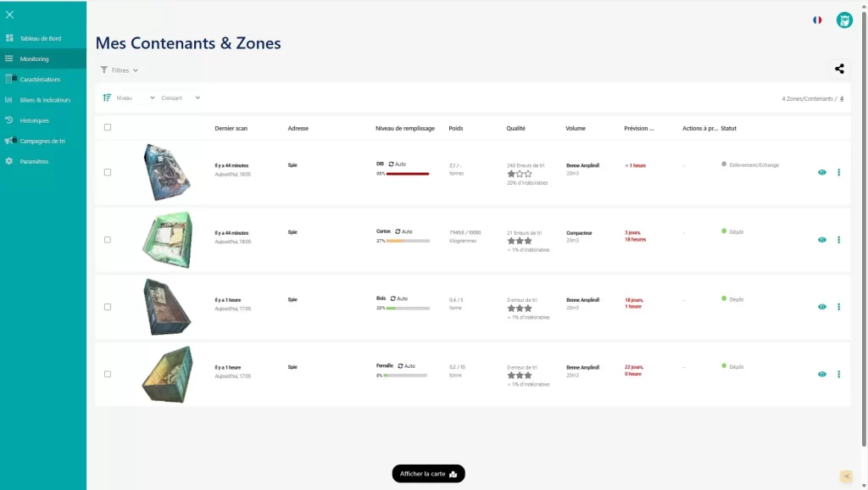The height and width of the screenshot is (490, 868).
Task: Click the eye icon for Carton container
Action: (x=821, y=240)
